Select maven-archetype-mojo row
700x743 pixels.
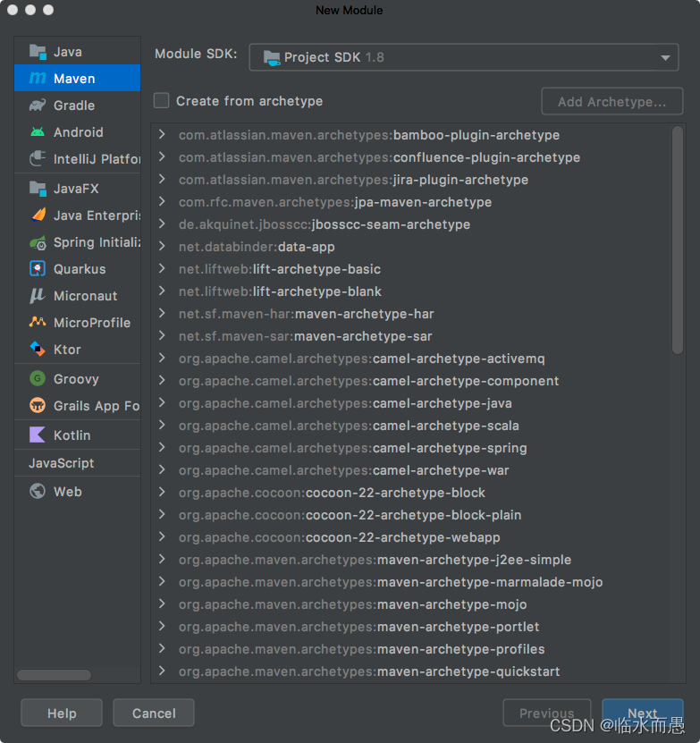pos(411,604)
